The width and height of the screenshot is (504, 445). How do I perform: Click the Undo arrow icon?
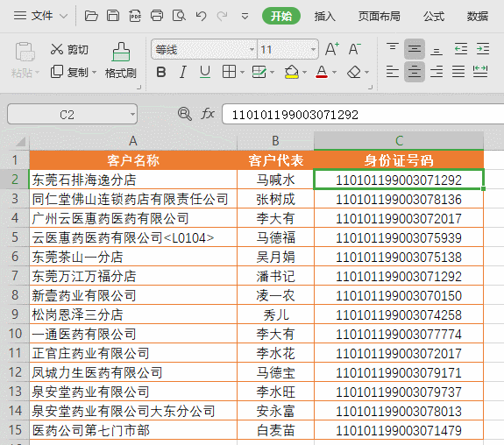201,16
